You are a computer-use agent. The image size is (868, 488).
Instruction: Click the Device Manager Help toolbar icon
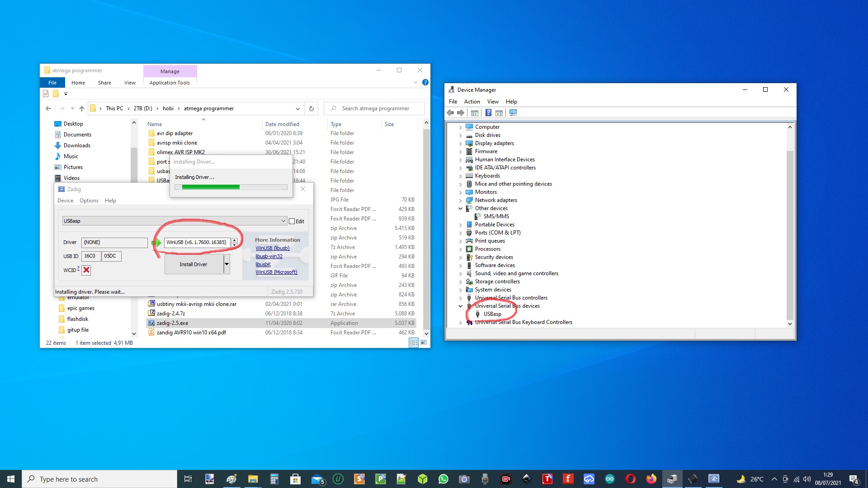[x=488, y=113]
